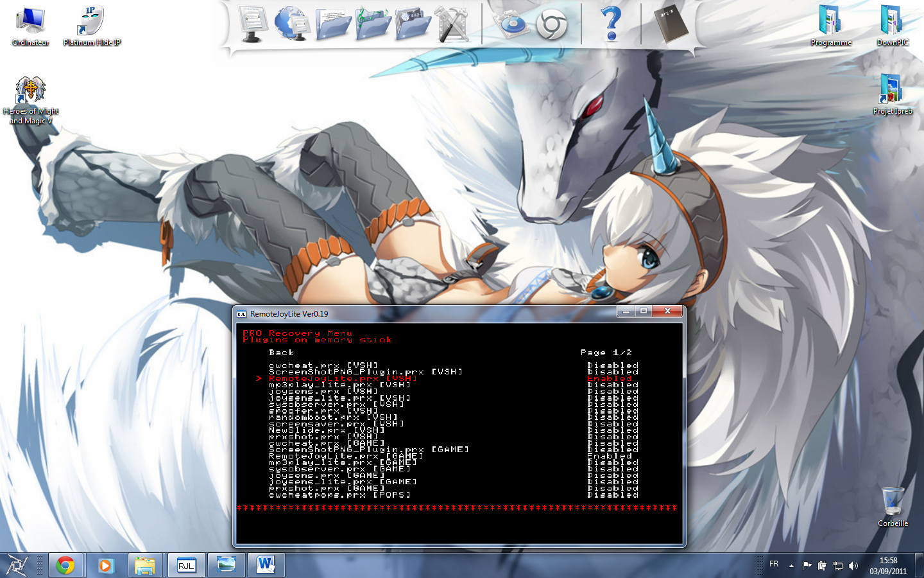The image size is (924, 578).
Task: Select the "cwcheatpops.prx [POPS]" row
Action: click(454, 495)
